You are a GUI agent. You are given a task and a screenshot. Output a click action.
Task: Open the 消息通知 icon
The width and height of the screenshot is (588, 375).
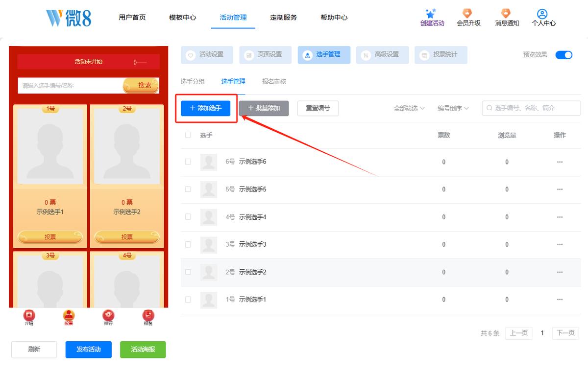point(506,13)
